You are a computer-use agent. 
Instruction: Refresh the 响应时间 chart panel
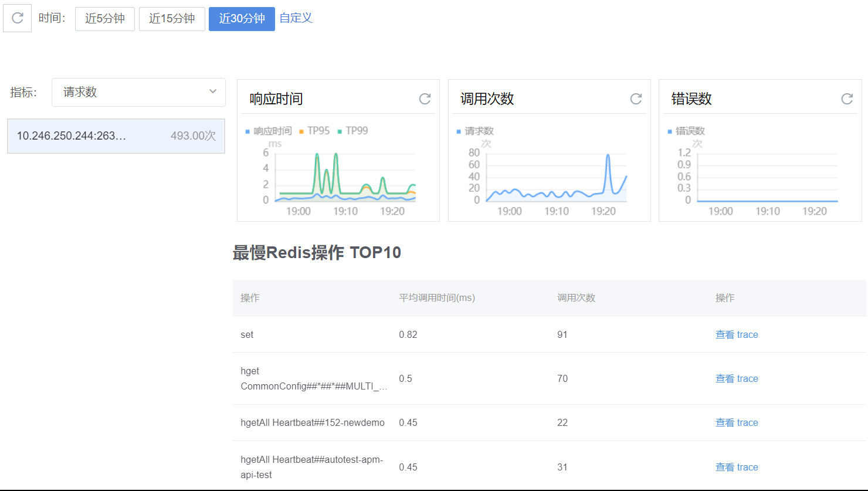pyautogui.click(x=425, y=99)
